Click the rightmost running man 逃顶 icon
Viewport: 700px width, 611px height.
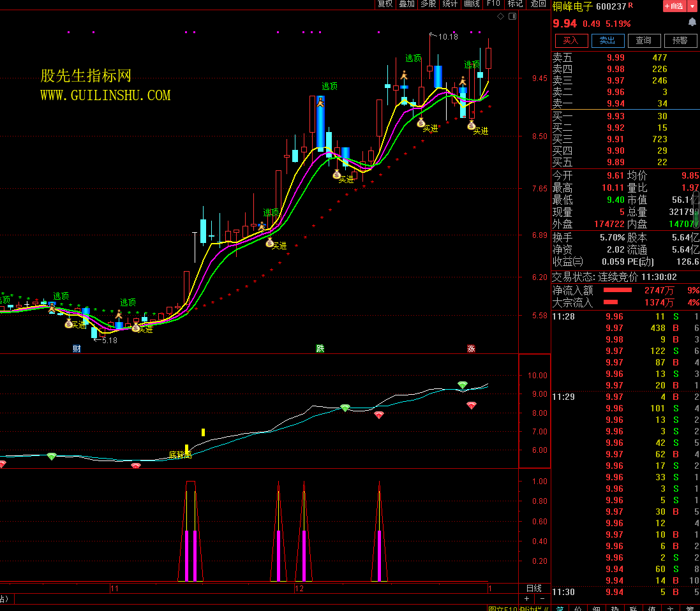[x=463, y=81]
